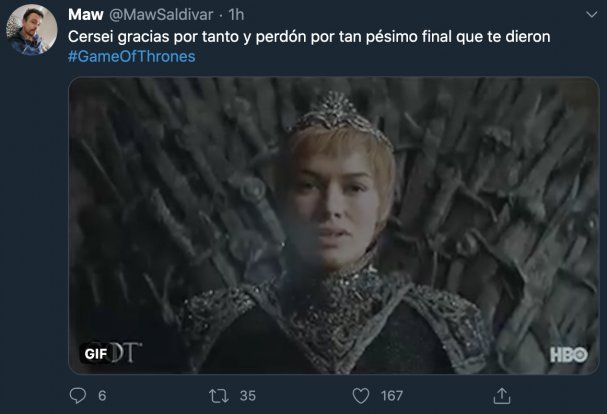Open the share tweet icon

(502, 396)
